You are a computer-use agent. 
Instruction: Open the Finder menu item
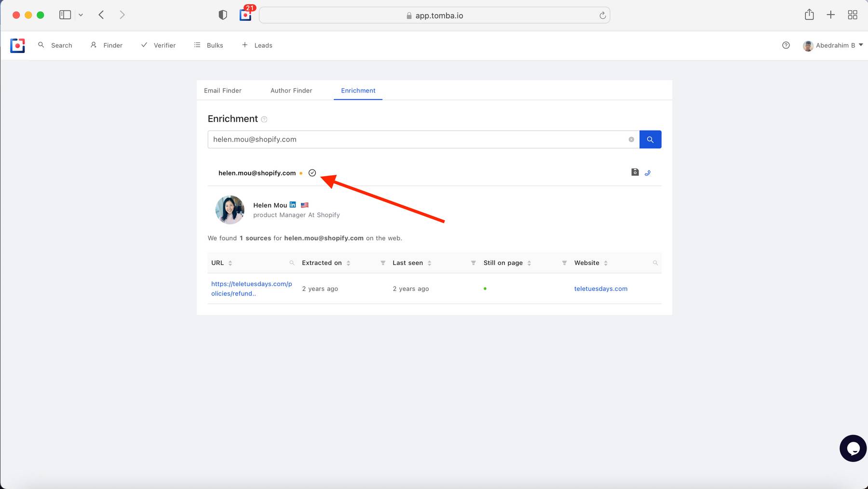107,45
